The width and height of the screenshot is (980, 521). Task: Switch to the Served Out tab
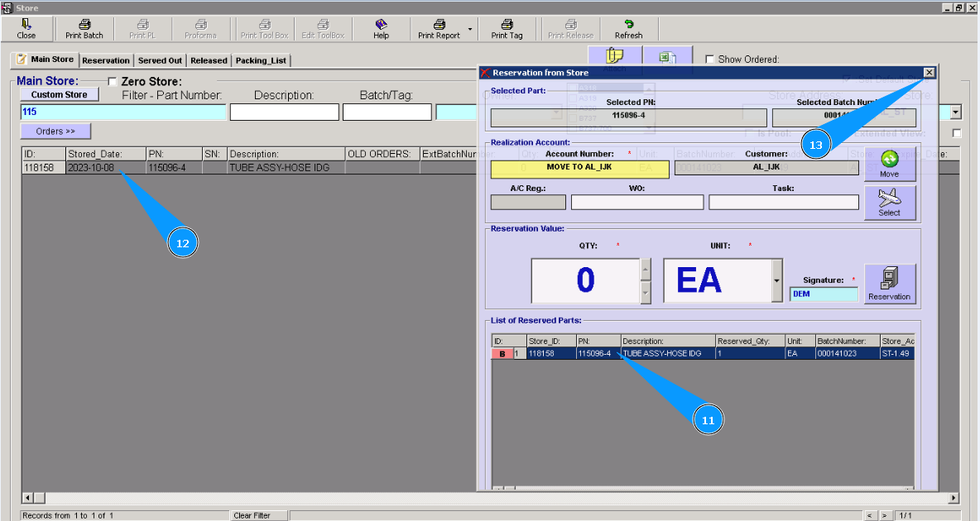pos(160,60)
